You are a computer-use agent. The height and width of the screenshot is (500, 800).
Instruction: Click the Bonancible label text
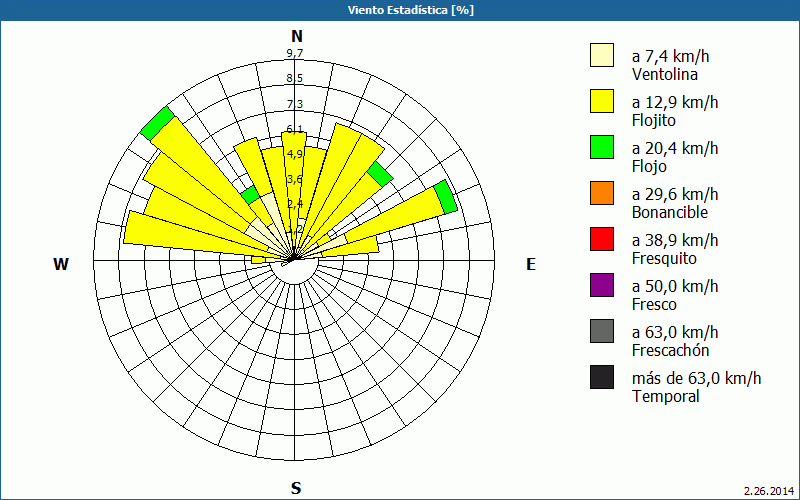(x=670, y=212)
